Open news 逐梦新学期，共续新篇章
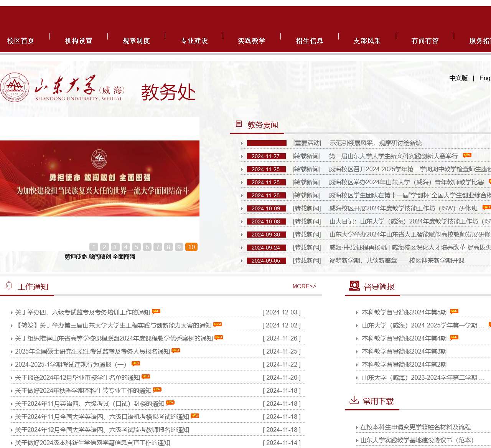The image size is (491, 448). coord(397,260)
